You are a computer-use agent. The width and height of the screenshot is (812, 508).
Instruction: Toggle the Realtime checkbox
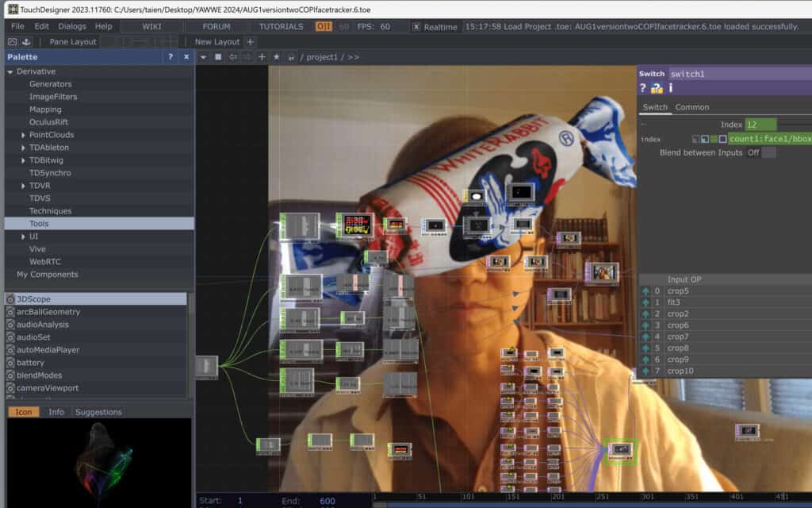click(416, 27)
